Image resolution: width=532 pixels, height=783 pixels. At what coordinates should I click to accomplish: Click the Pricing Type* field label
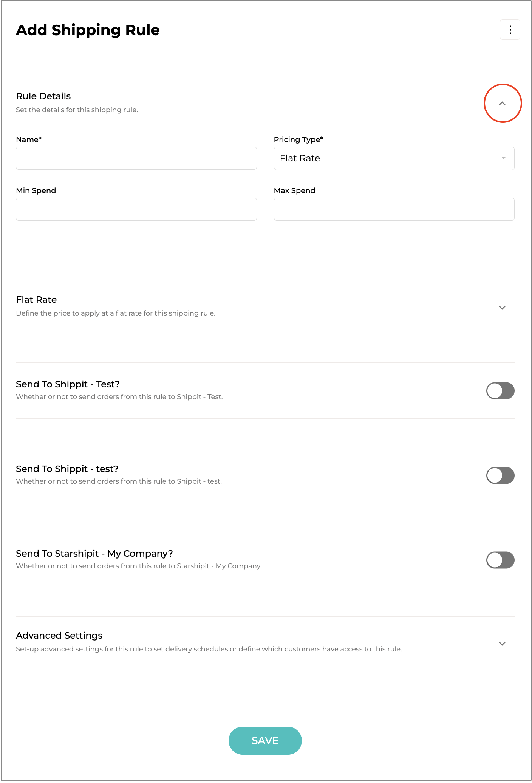tap(298, 139)
